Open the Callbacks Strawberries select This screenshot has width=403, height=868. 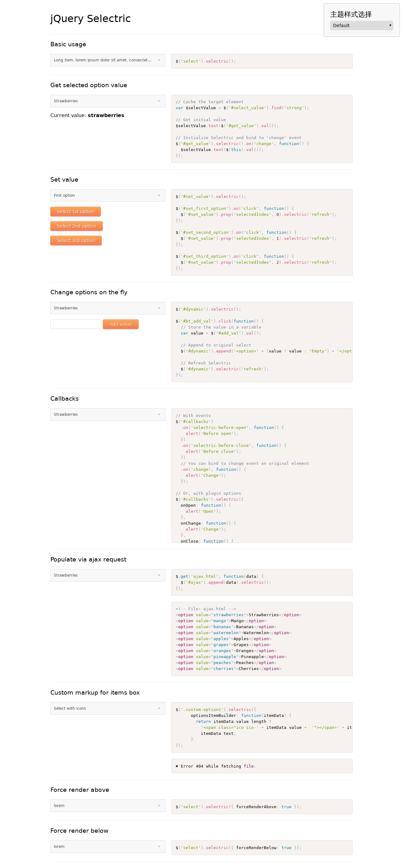107,414
